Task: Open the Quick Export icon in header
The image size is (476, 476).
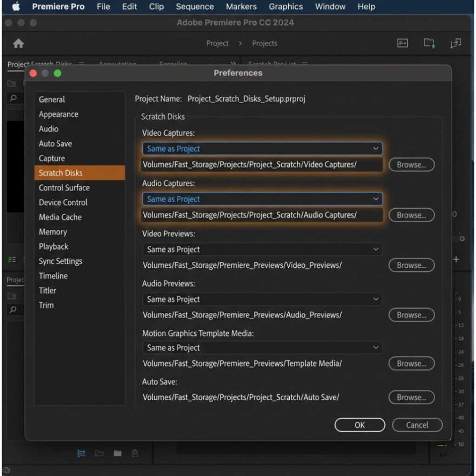Action: pyautogui.click(x=402, y=43)
